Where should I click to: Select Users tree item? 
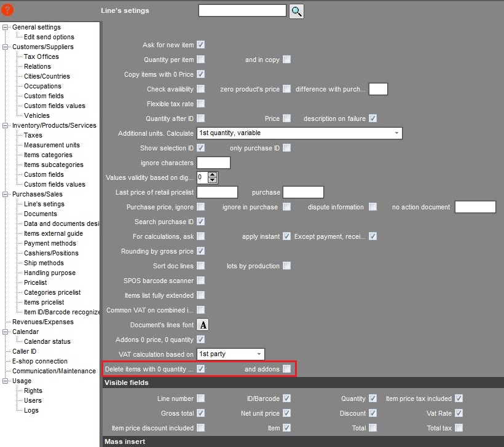33,400
